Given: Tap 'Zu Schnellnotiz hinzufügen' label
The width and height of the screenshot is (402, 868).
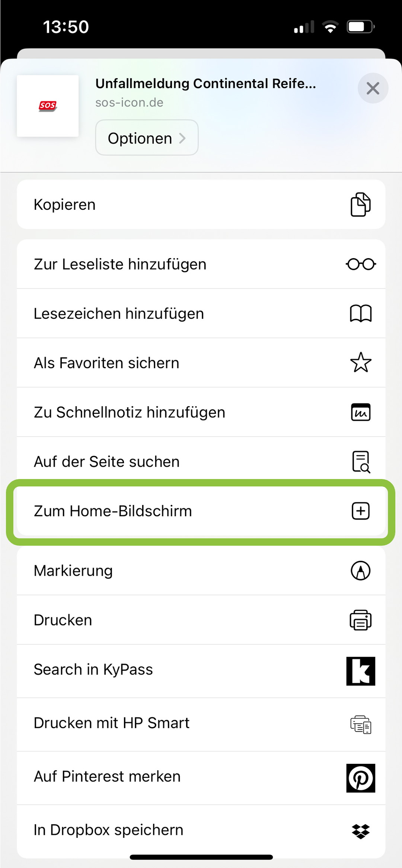Looking at the screenshot, I should pos(130,412).
